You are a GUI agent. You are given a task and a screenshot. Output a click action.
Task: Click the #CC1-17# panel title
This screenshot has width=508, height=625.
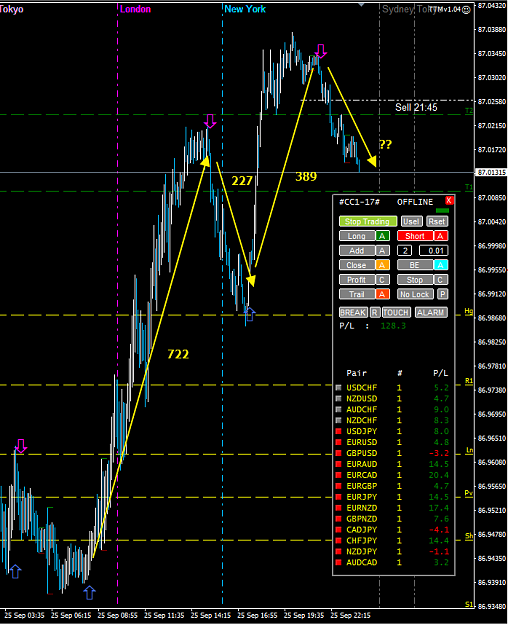[x=359, y=202]
